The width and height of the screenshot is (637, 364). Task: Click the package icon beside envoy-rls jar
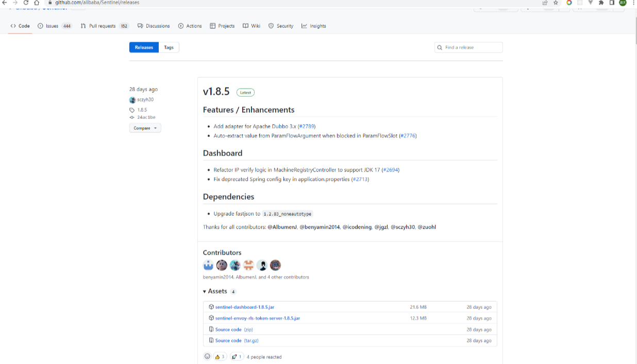click(x=211, y=318)
